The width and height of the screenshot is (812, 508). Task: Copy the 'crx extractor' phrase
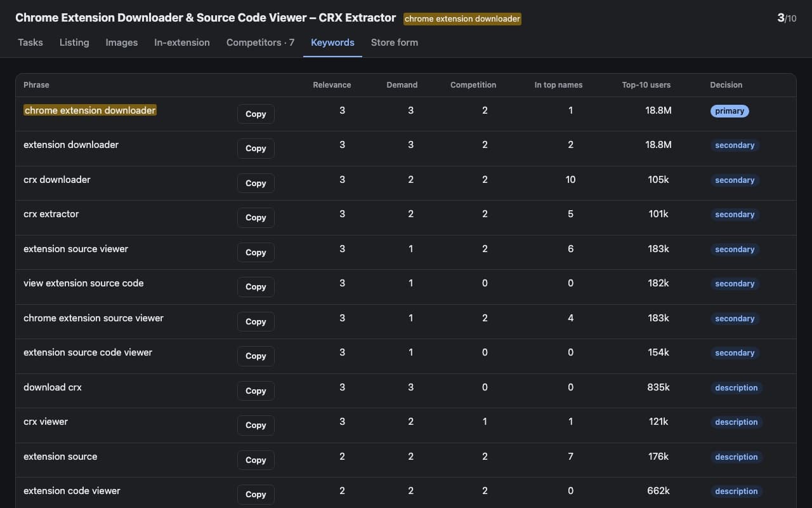(256, 218)
